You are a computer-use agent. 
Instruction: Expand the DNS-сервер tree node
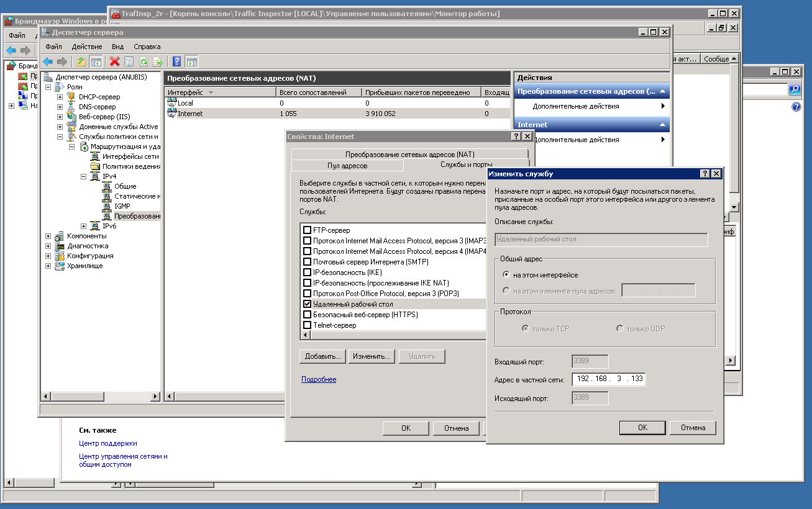60,107
